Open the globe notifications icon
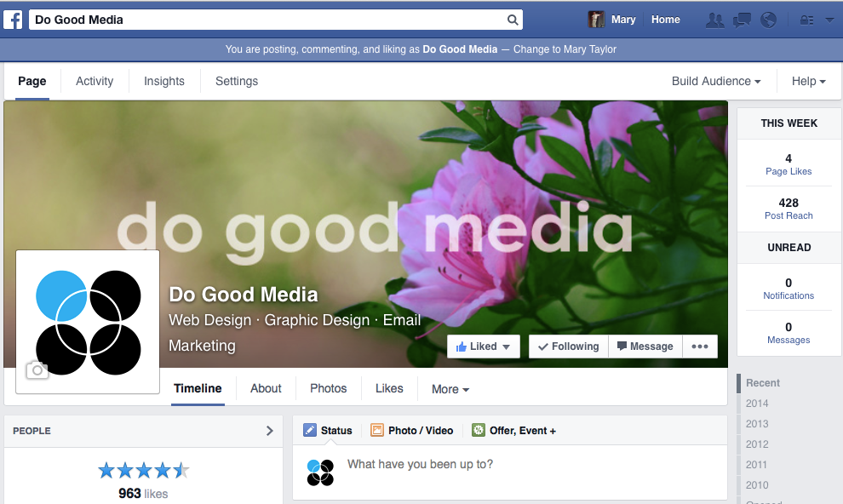Viewport: 843px width, 504px height. 768,20
